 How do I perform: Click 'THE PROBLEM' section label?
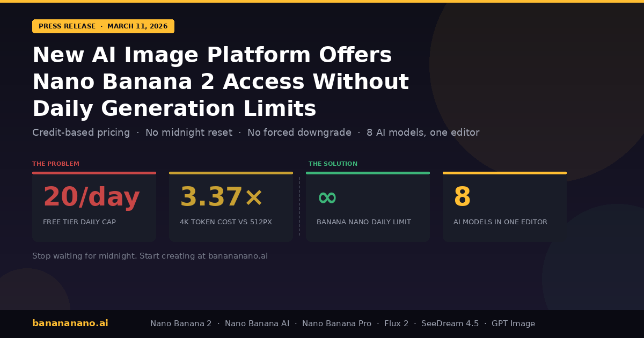pyautogui.click(x=56, y=164)
